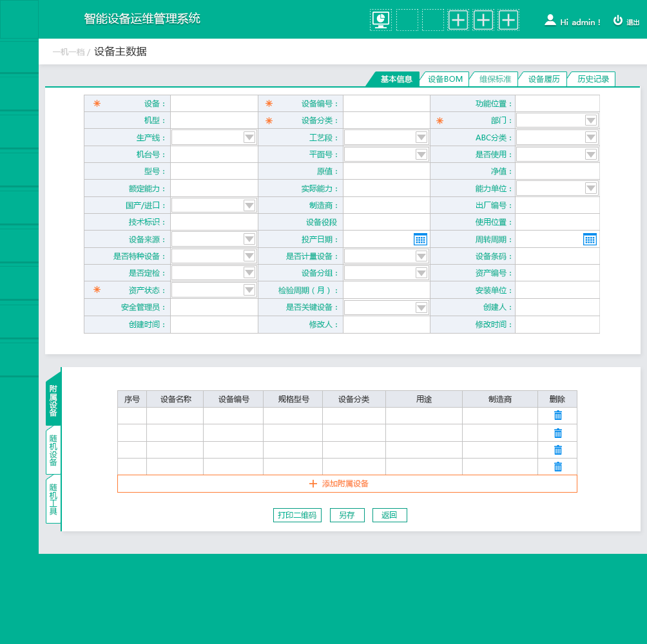Click the 用途 column header

pyautogui.click(x=424, y=399)
